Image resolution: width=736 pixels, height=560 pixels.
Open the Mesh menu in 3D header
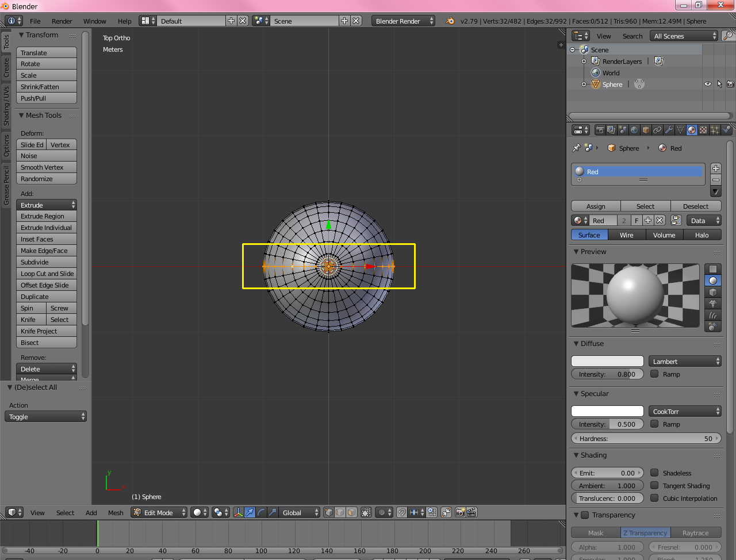pos(116,512)
